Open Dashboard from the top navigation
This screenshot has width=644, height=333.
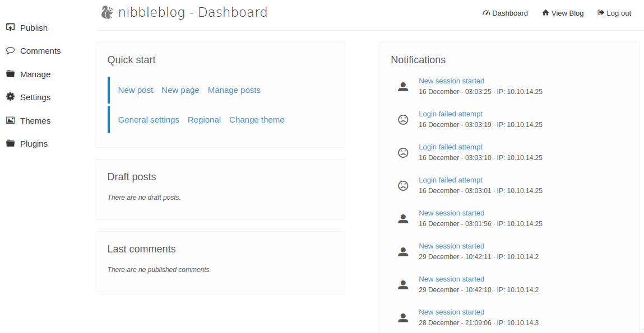pos(505,13)
